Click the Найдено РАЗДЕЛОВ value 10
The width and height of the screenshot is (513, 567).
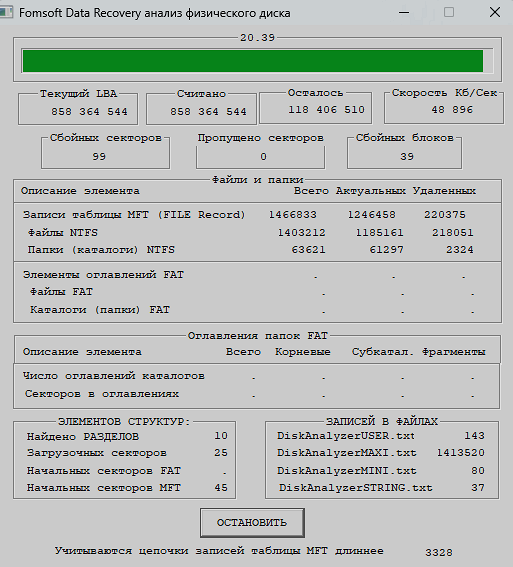[x=221, y=436]
